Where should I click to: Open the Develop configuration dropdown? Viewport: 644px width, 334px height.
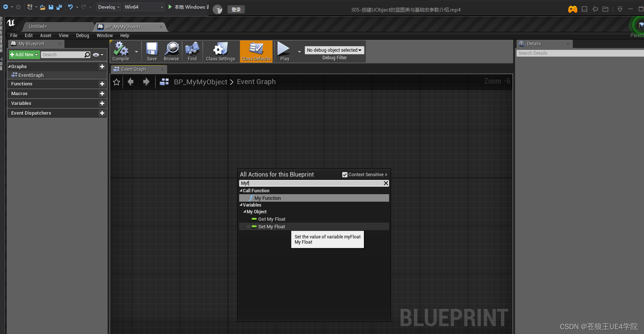coord(109,7)
